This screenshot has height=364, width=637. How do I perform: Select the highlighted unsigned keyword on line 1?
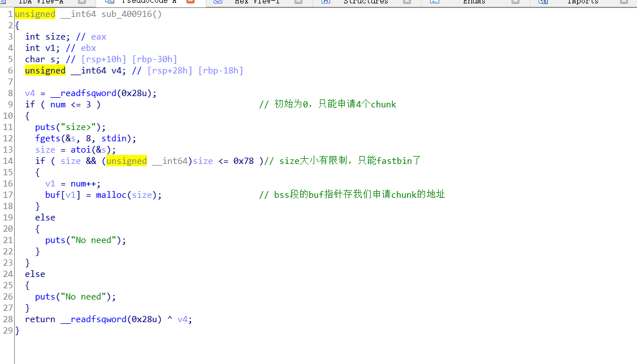pos(35,14)
